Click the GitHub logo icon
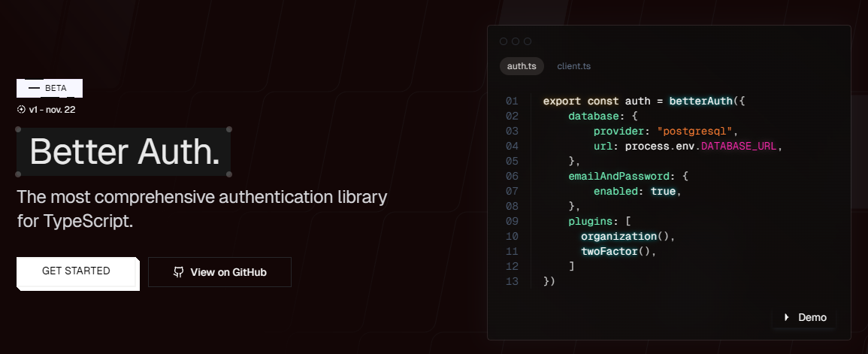The image size is (868, 354). pos(178,272)
